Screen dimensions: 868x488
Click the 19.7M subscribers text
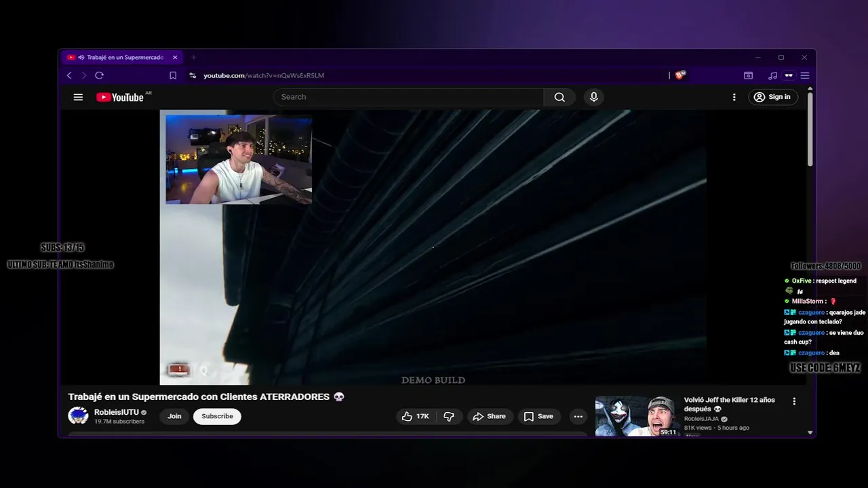[119, 422]
